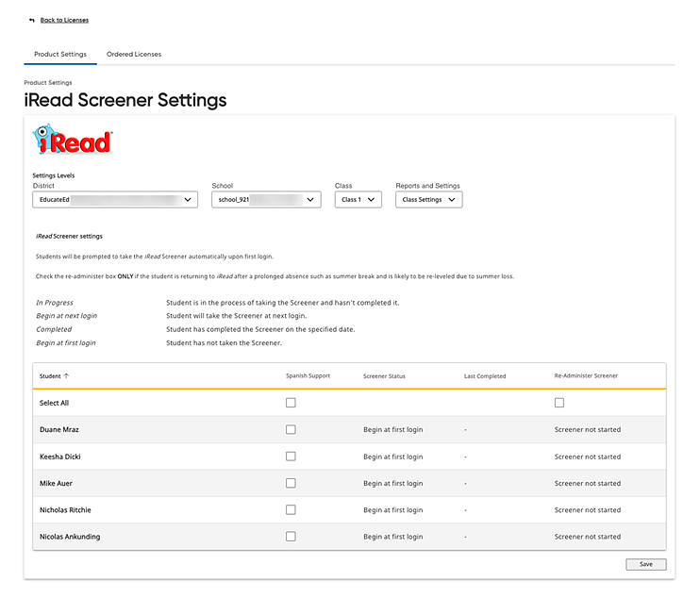Open the District dropdown showing EducateEd
700x598 pixels.
tap(115, 199)
